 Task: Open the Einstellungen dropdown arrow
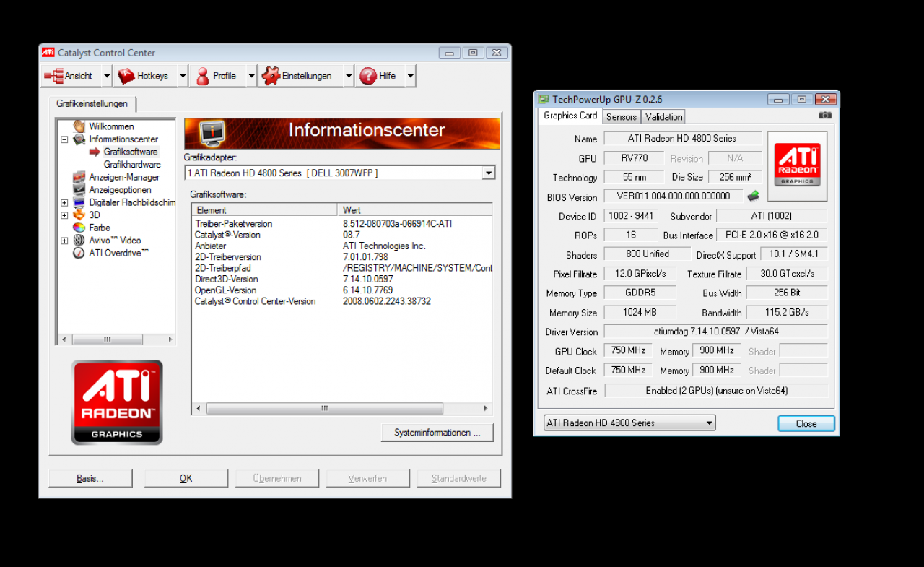tap(349, 76)
